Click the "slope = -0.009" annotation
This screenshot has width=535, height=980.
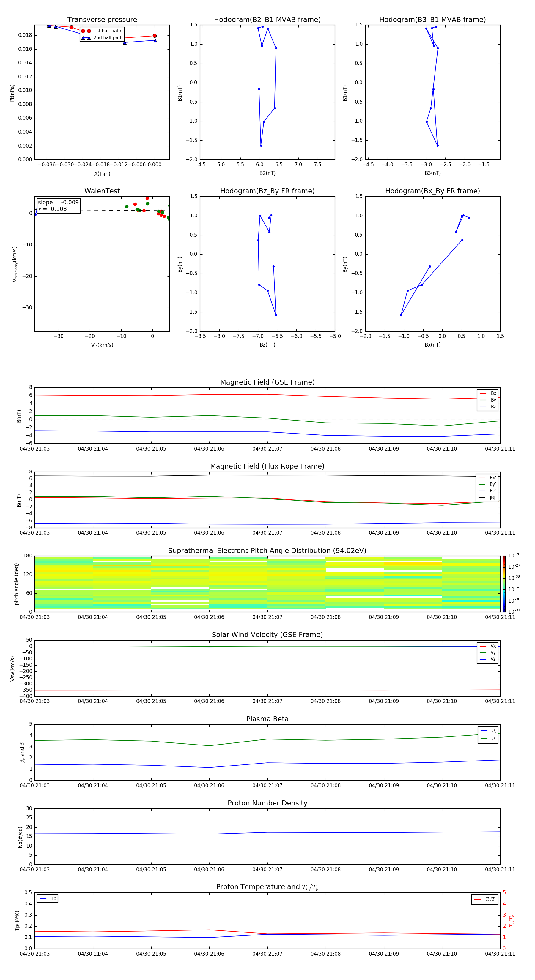tap(58, 203)
